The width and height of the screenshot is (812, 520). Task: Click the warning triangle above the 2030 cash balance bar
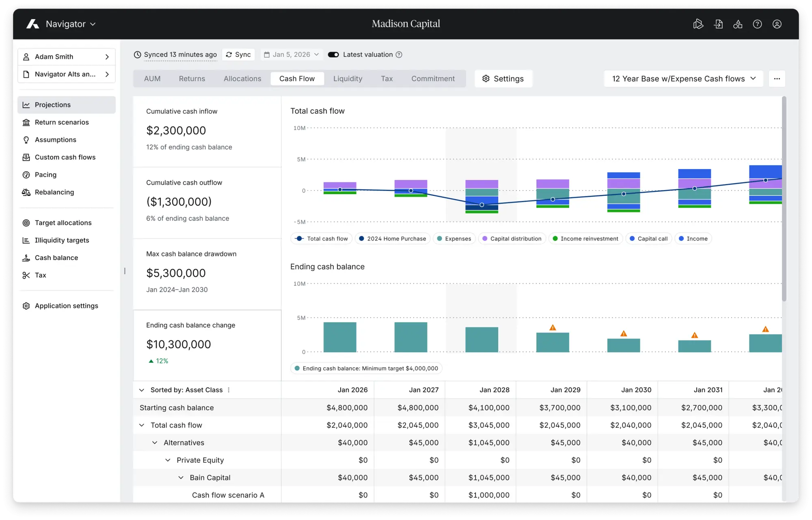coord(624,334)
